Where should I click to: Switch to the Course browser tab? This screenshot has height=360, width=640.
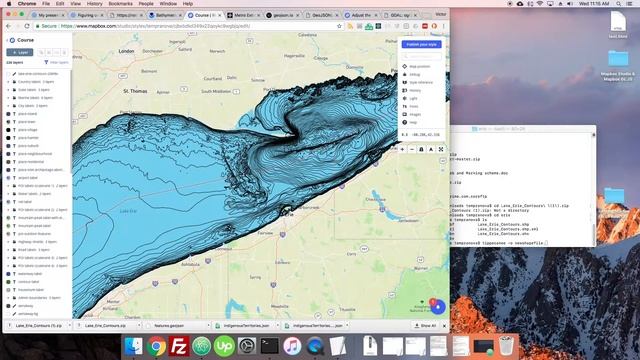pos(204,15)
